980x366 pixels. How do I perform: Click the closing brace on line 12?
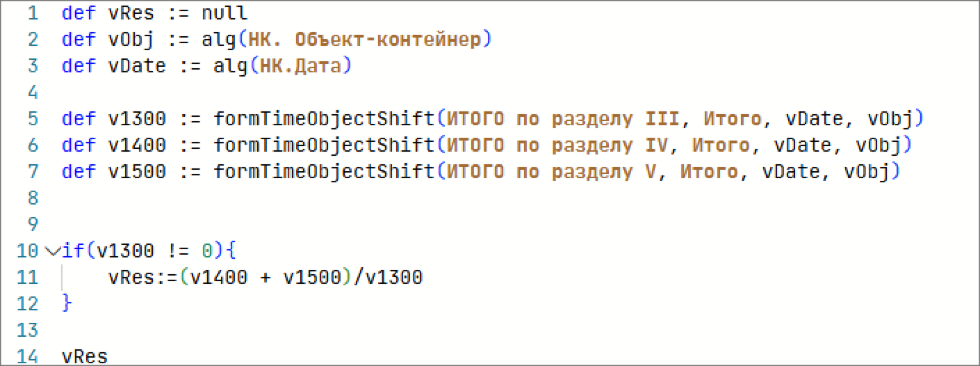[67, 303]
